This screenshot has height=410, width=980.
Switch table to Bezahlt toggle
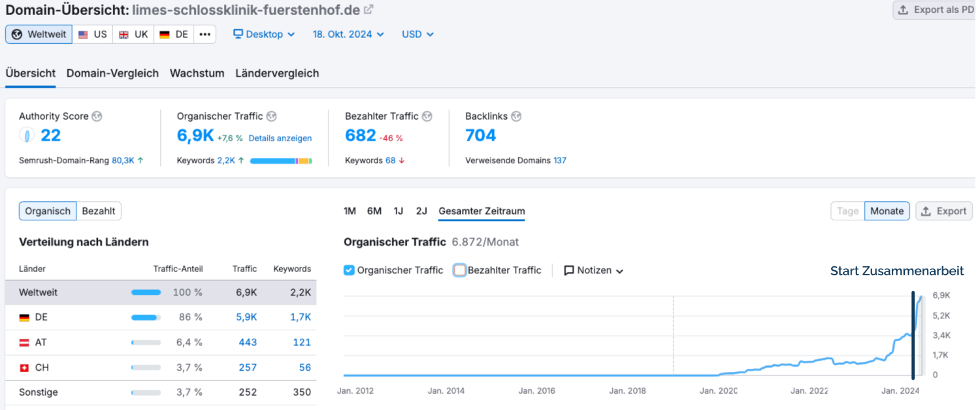(x=99, y=211)
